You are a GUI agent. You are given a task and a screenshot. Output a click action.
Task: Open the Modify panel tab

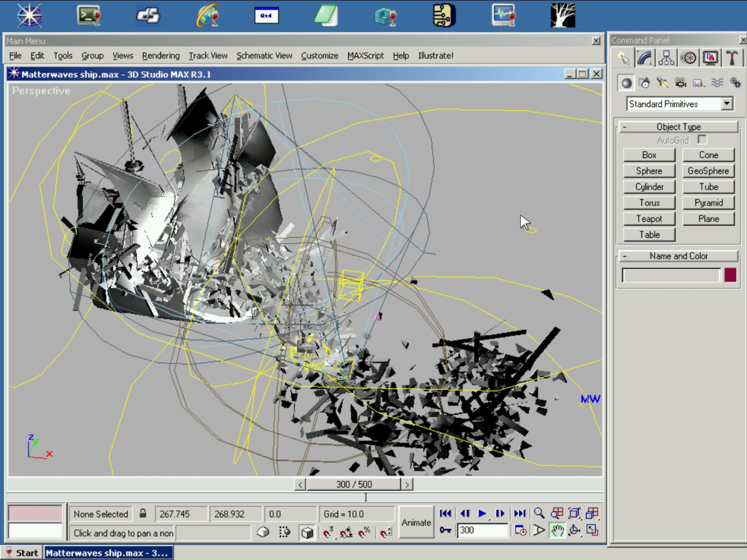645,58
